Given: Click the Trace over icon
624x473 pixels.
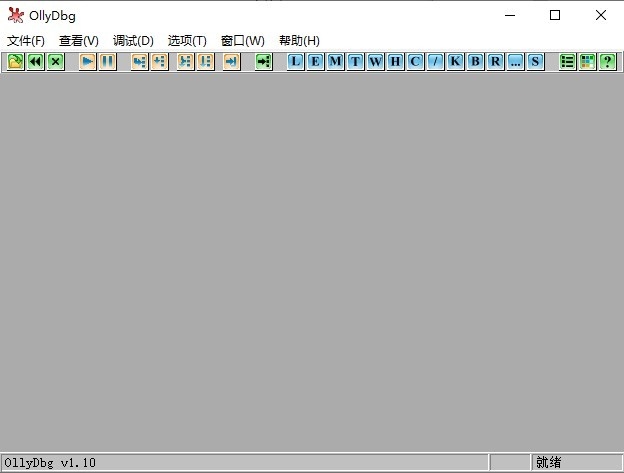Looking at the screenshot, I should tap(205, 62).
